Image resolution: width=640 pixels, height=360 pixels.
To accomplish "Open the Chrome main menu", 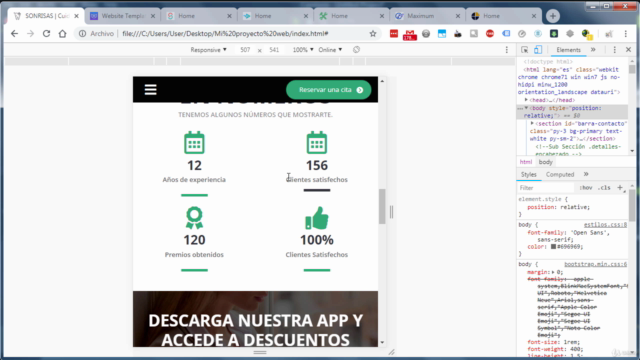I will [626, 34].
